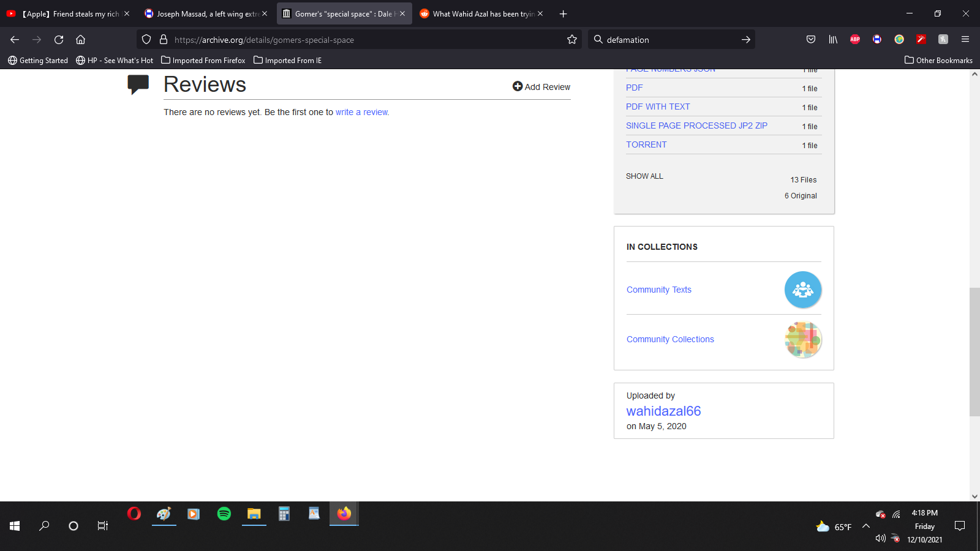Open the Adblock Plus extension
The width and height of the screenshot is (980, 551).
click(x=855, y=40)
